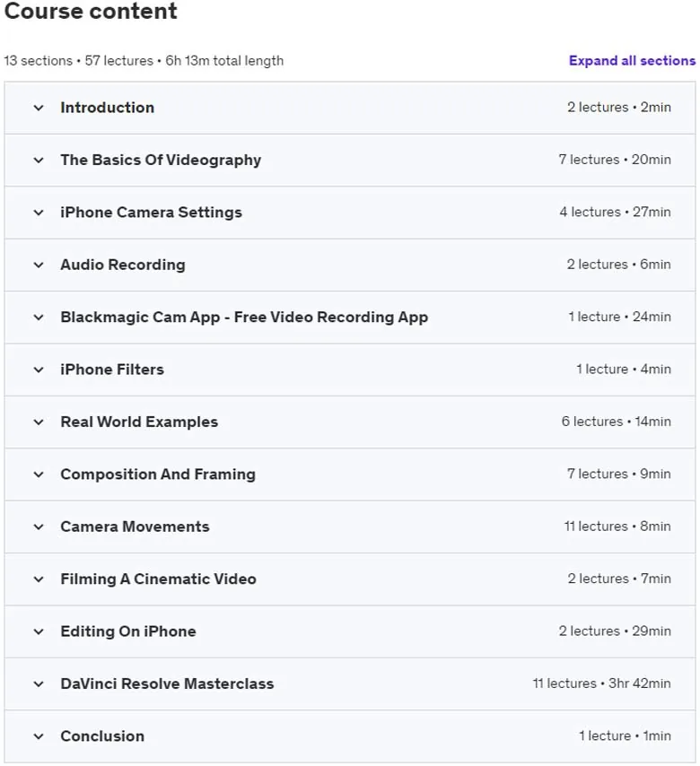Screen dimensions: 700x766
Task: Select the Filming A Cinematic Video title
Action: click(158, 579)
